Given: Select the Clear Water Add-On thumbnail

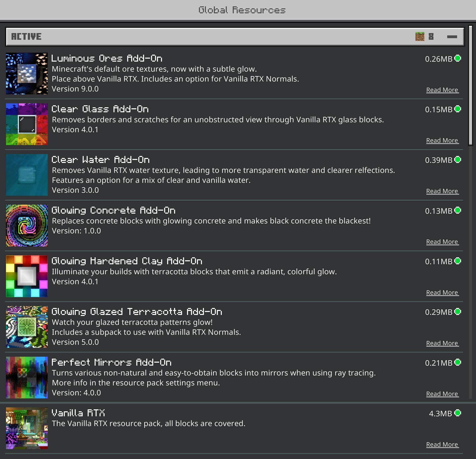Looking at the screenshot, I should pos(27,175).
